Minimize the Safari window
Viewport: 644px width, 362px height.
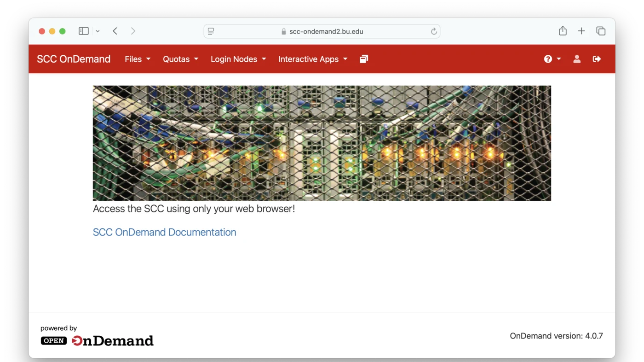52,31
